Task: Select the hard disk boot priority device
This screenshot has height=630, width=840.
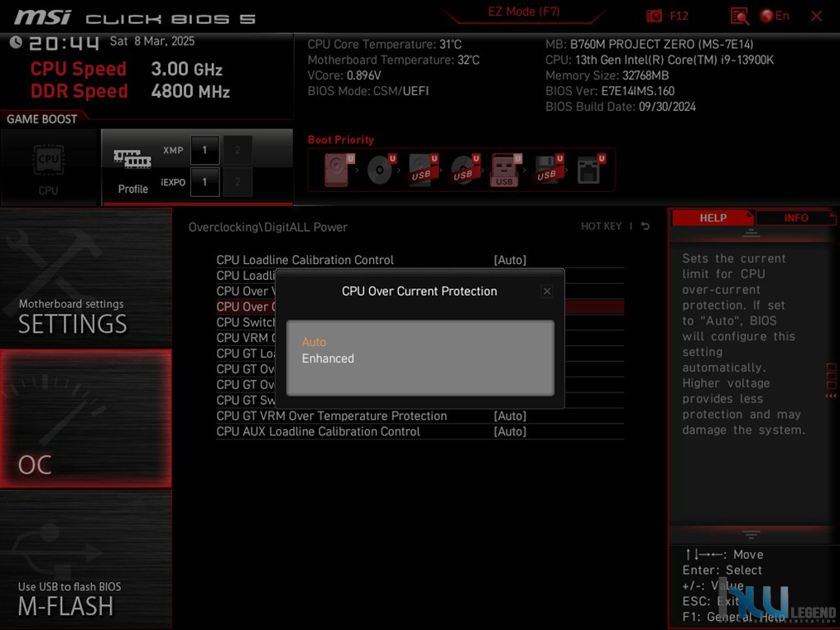Action: point(338,169)
